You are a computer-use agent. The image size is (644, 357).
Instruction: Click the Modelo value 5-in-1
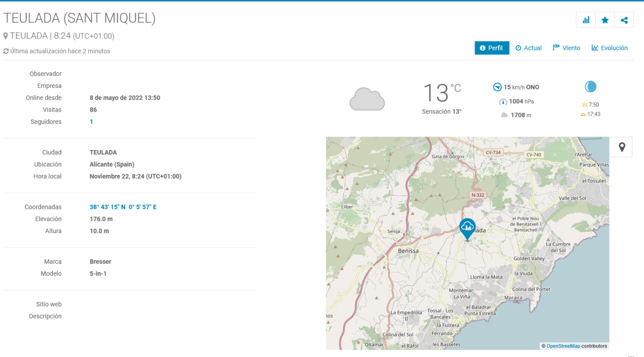coord(98,274)
